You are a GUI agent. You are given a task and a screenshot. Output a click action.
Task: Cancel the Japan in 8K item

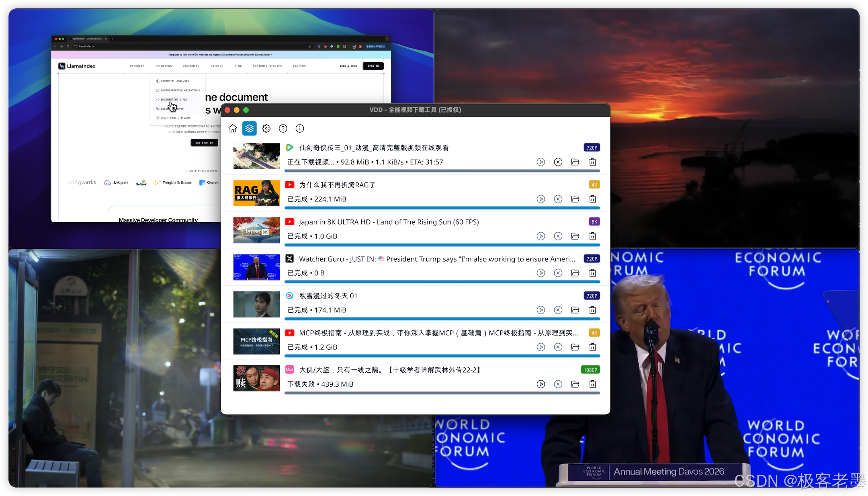pyautogui.click(x=558, y=236)
